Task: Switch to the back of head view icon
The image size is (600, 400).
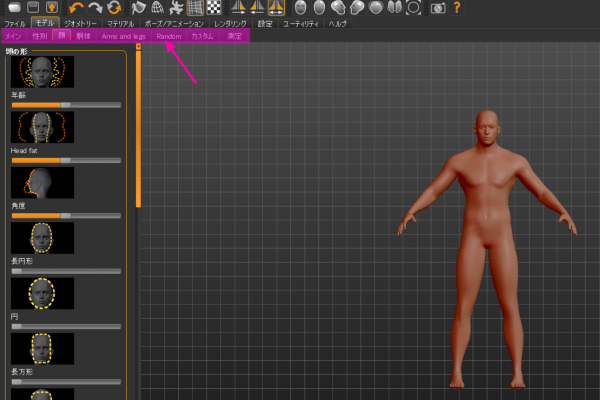Action: point(319,8)
